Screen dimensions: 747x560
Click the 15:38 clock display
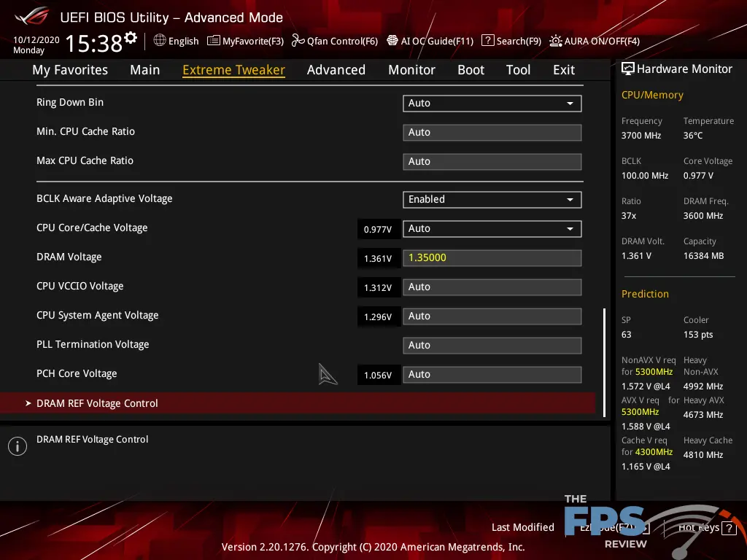pos(94,43)
